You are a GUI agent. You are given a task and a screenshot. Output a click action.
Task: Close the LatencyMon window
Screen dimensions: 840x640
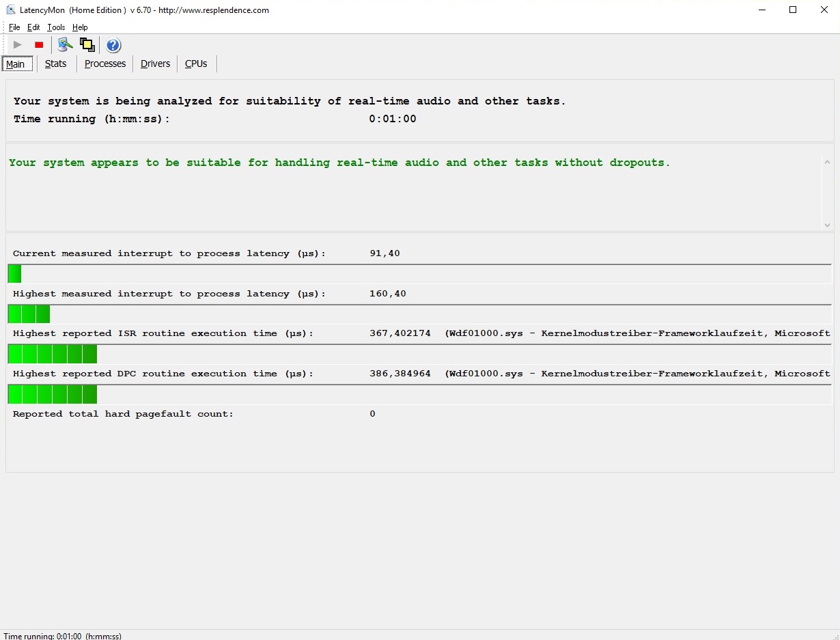click(824, 10)
